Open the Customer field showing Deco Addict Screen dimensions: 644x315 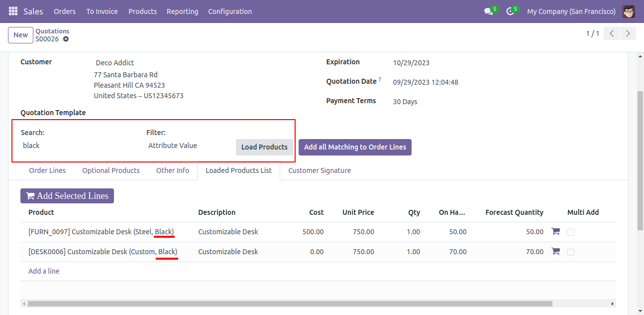click(115, 63)
